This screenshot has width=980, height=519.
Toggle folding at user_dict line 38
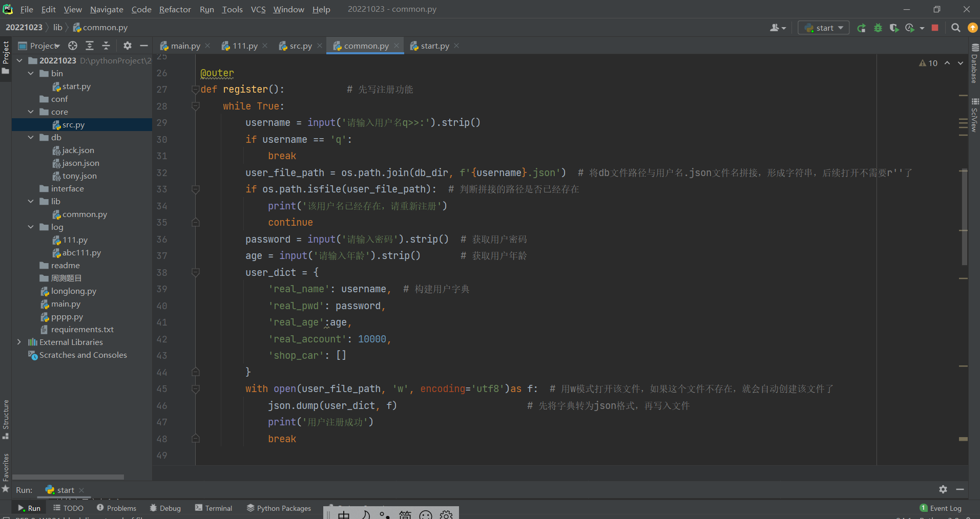(x=195, y=272)
